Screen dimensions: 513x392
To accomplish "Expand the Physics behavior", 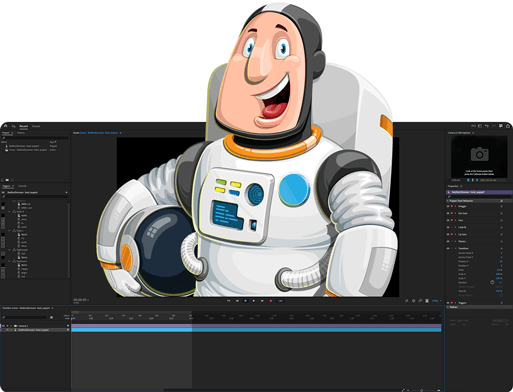I will 456,241.
